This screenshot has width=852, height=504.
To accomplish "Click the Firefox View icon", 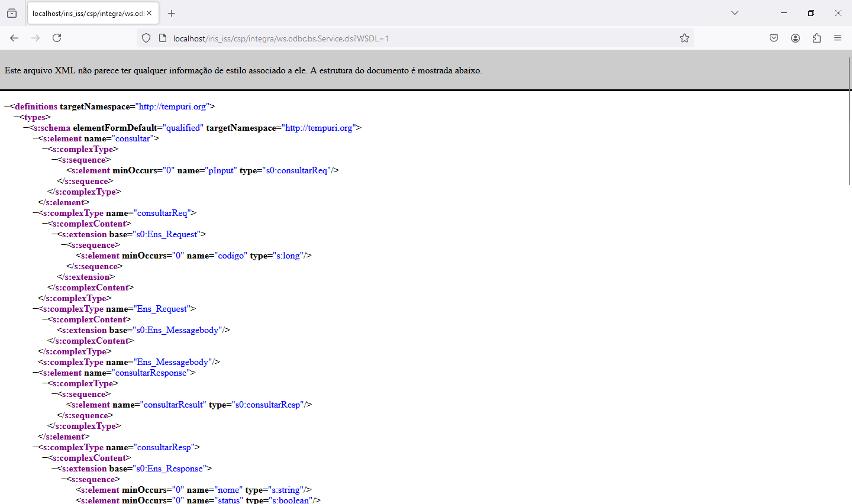I will [12, 13].
